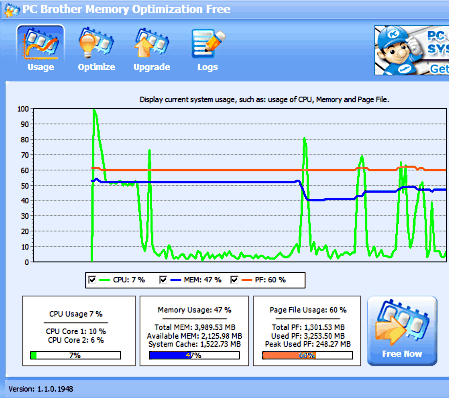Click the page file 60% progress bar
The height and width of the screenshot is (398, 449).
pyautogui.click(x=307, y=355)
